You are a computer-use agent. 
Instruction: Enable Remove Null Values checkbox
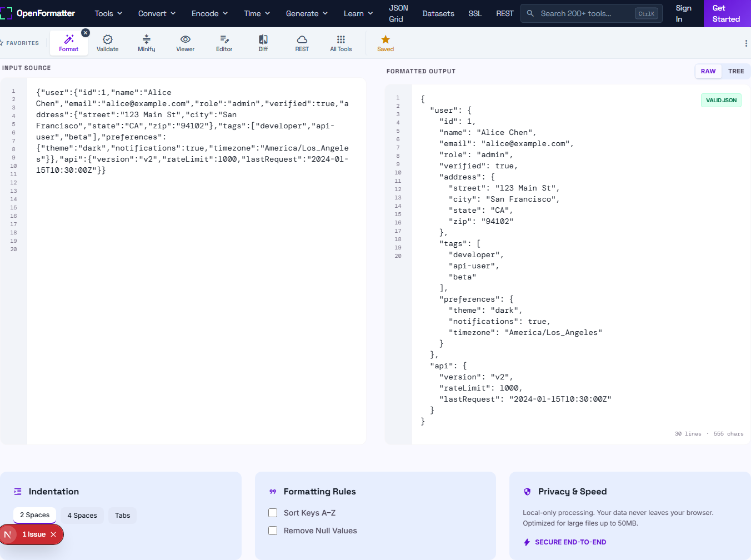click(273, 531)
